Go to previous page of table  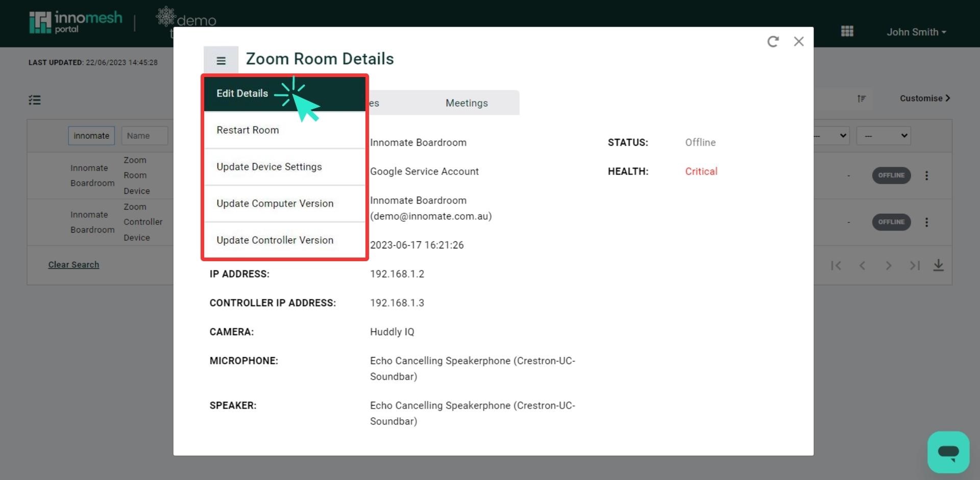coord(862,266)
